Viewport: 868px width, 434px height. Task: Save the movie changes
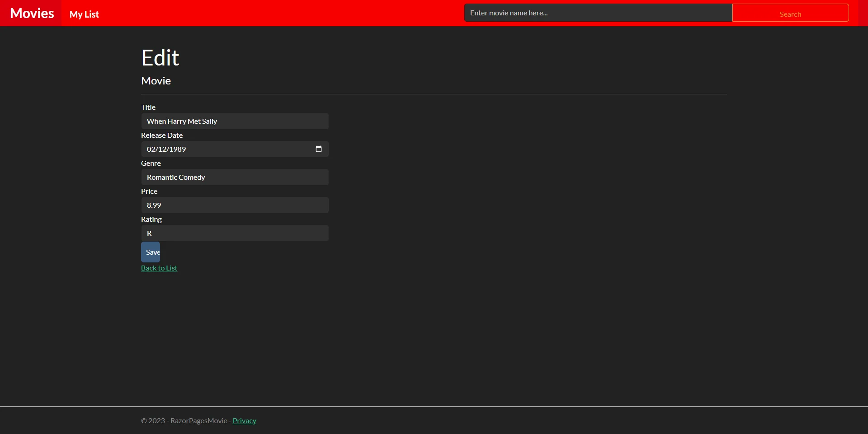coord(151,252)
